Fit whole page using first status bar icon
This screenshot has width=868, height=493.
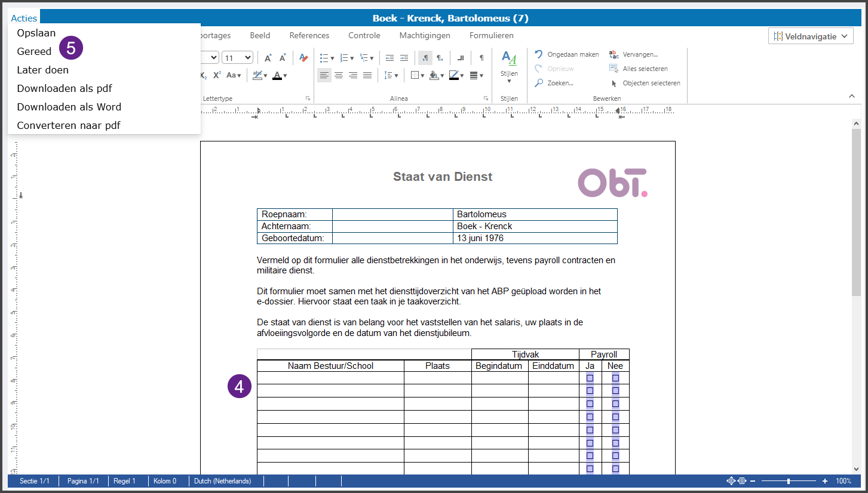tap(731, 481)
